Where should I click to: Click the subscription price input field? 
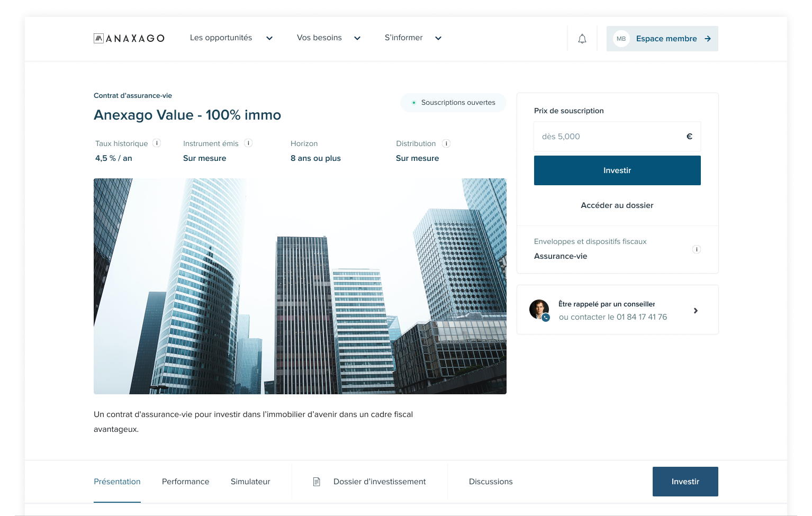click(x=617, y=137)
